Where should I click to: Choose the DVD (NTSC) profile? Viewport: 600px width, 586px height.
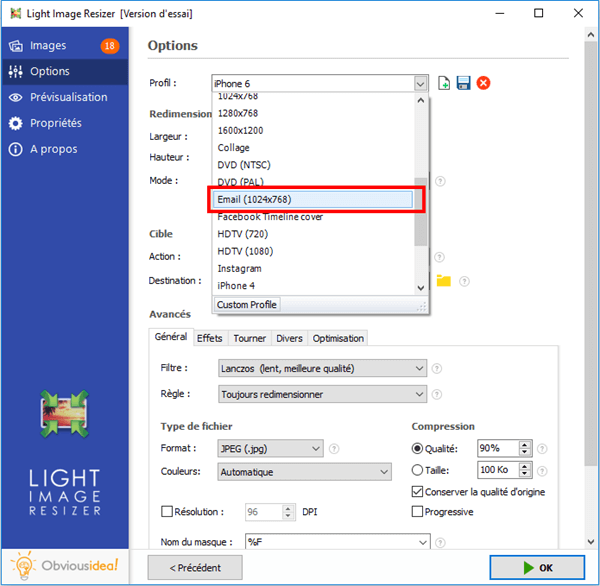313,165
